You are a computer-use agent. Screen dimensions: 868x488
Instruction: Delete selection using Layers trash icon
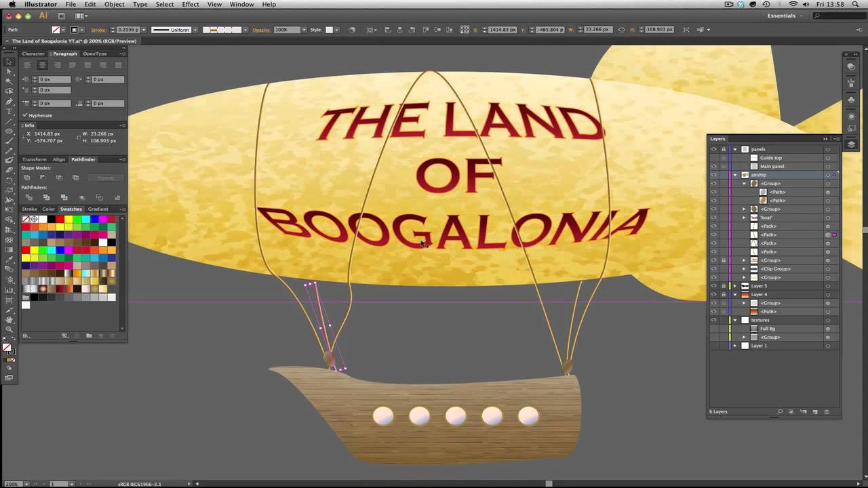pos(827,411)
